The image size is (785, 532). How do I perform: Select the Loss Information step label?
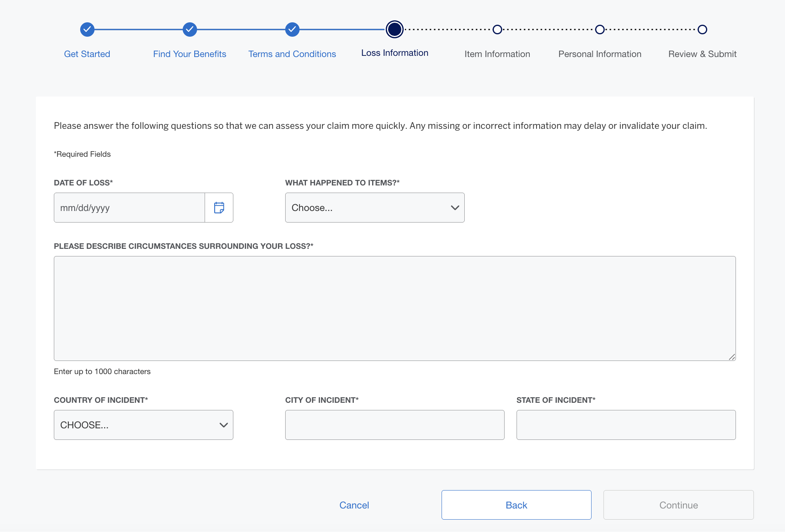click(394, 53)
